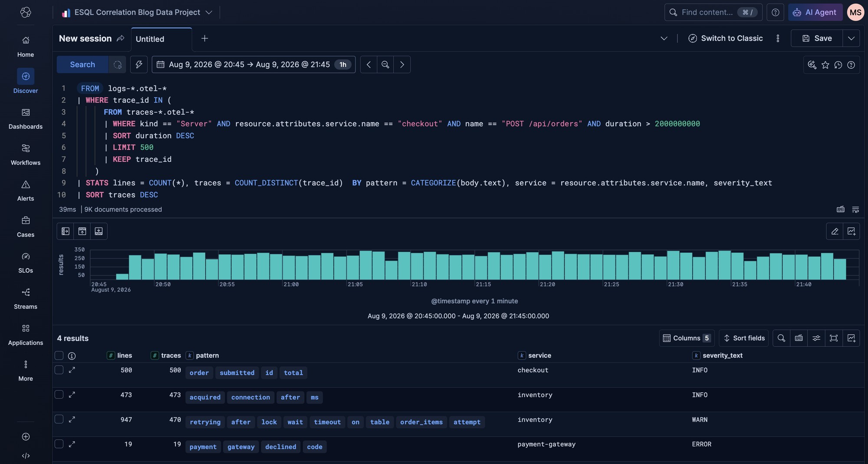Open Cases in the sidebar
This screenshot has width=868, height=464.
[26, 227]
